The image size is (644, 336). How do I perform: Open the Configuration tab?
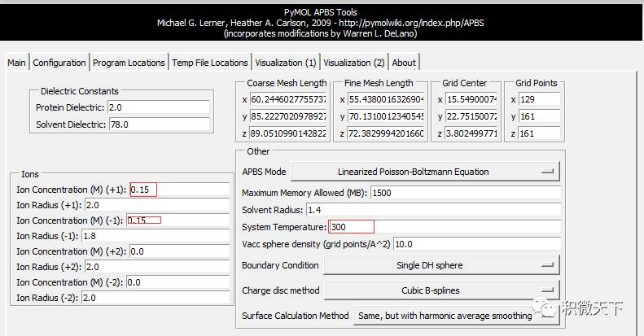[59, 63]
